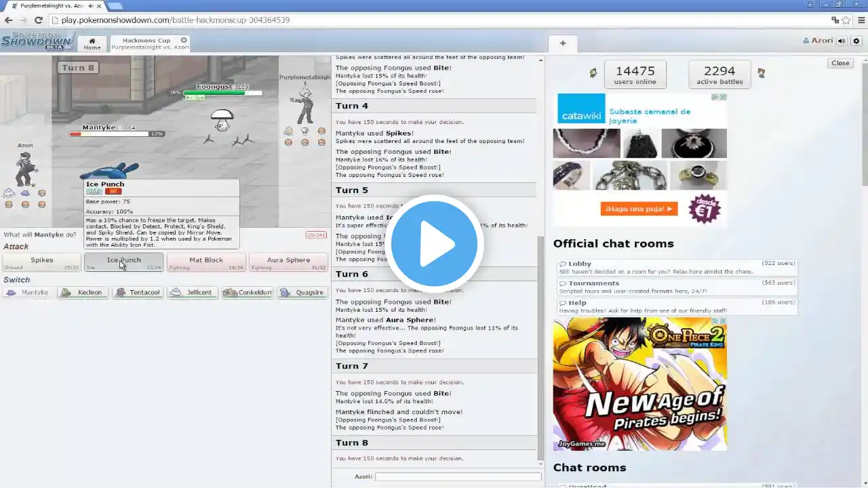Click into the battle chat input field
The height and width of the screenshot is (488, 868).
click(x=458, y=476)
